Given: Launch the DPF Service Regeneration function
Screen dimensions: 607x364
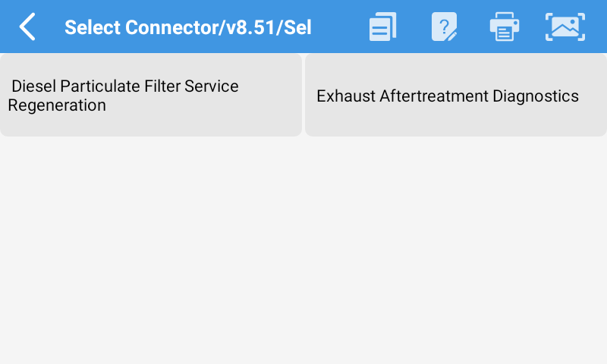Looking at the screenshot, I should pyautogui.click(x=151, y=96).
